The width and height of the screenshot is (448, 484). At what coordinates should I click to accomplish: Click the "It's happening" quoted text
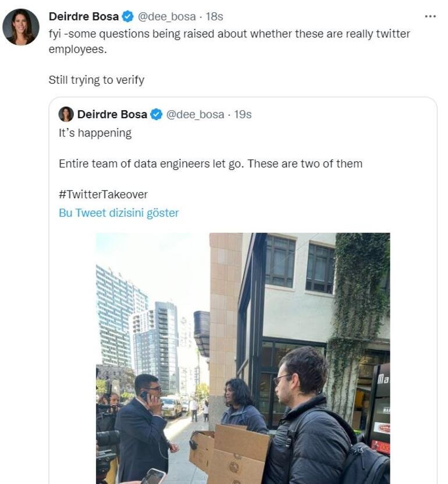tap(95, 133)
